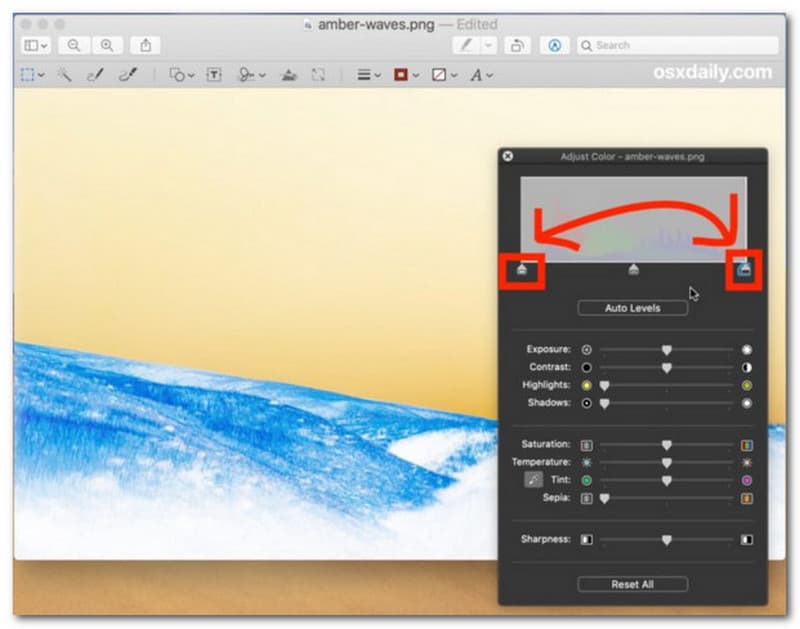The height and width of the screenshot is (629, 800).
Task: Click the Shadows slider handle
Action: coord(605,404)
